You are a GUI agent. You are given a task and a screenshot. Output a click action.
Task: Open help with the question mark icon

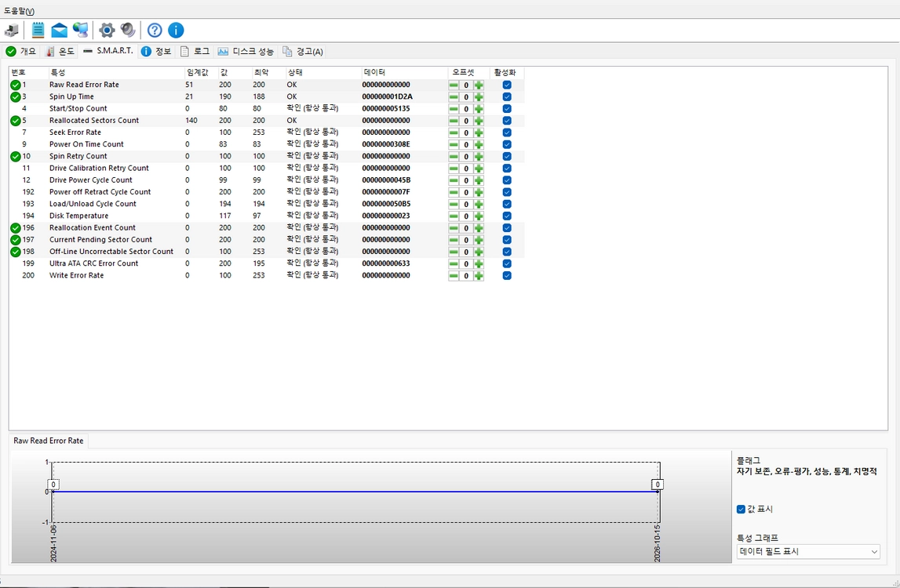point(155,31)
